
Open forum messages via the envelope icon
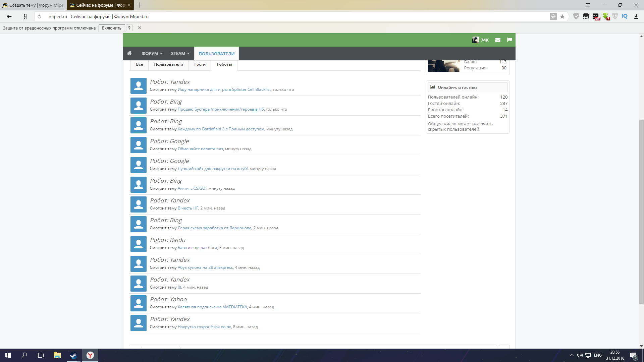pos(498,40)
